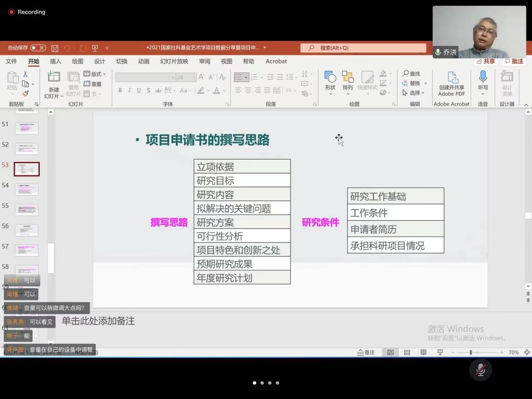
Task: Align text to the left
Action: tap(238, 90)
